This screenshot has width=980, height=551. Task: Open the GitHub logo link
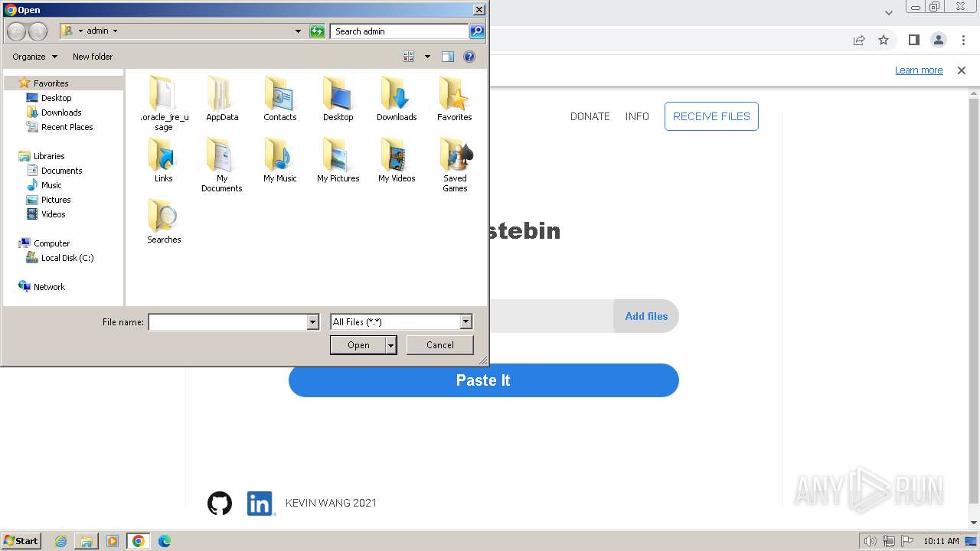point(220,503)
